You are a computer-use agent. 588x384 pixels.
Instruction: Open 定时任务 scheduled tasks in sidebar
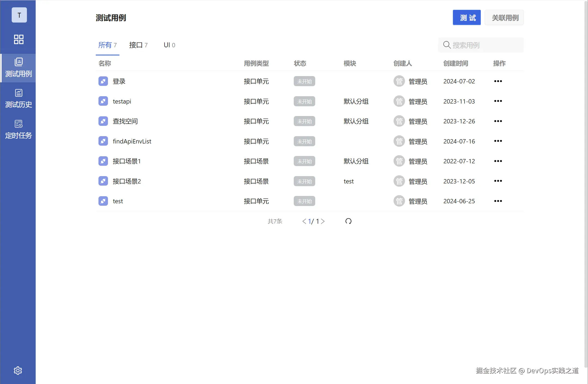click(x=18, y=129)
